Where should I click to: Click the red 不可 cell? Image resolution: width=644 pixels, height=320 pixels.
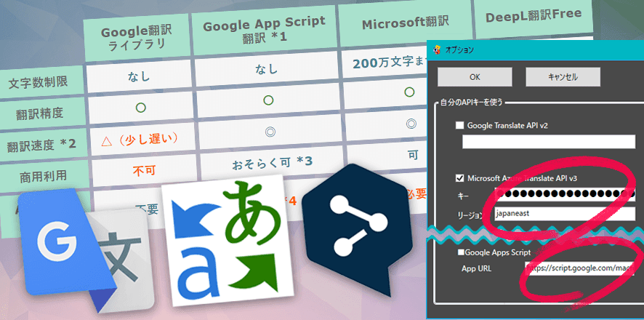coord(143,169)
